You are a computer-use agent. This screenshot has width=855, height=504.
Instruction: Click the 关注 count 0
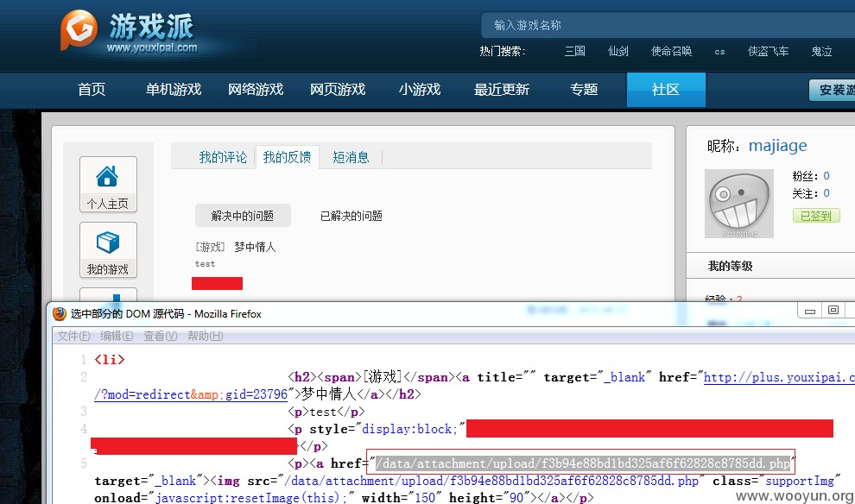point(826,192)
